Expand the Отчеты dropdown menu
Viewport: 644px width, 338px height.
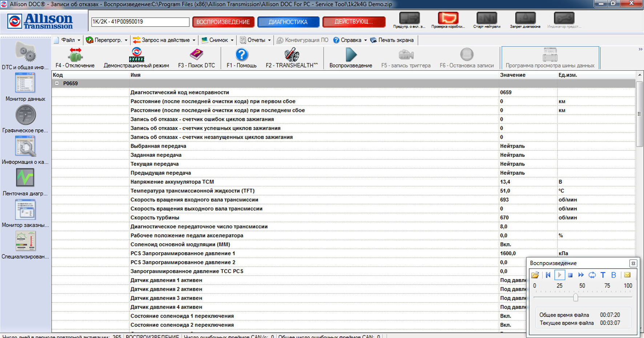pyautogui.click(x=256, y=40)
